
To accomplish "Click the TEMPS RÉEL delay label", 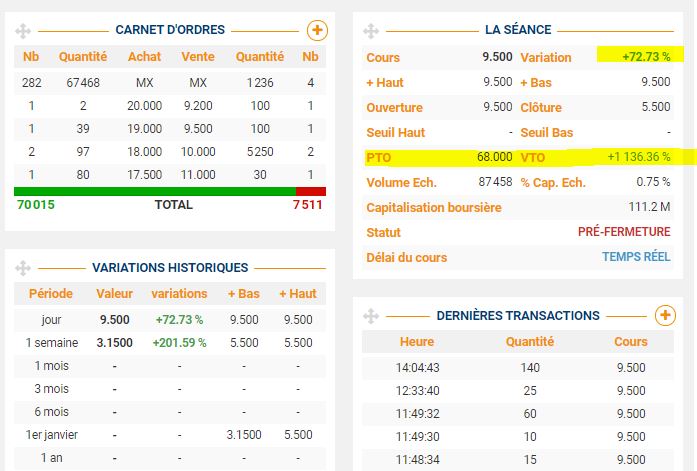I will [x=636, y=257].
